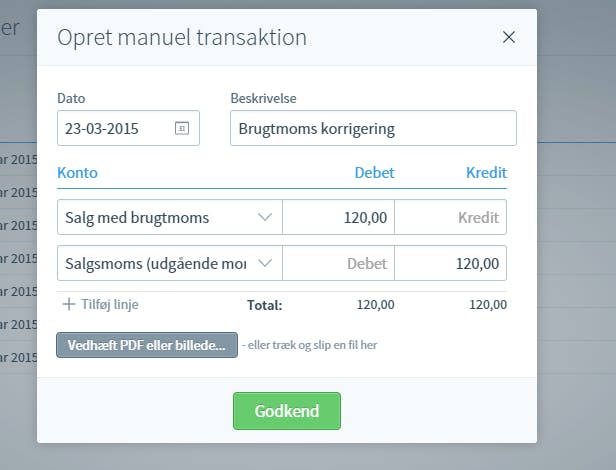This screenshot has height=470, width=616.
Task: Select the Salg med brugtmoms konto field
Action: coord(170,217)
